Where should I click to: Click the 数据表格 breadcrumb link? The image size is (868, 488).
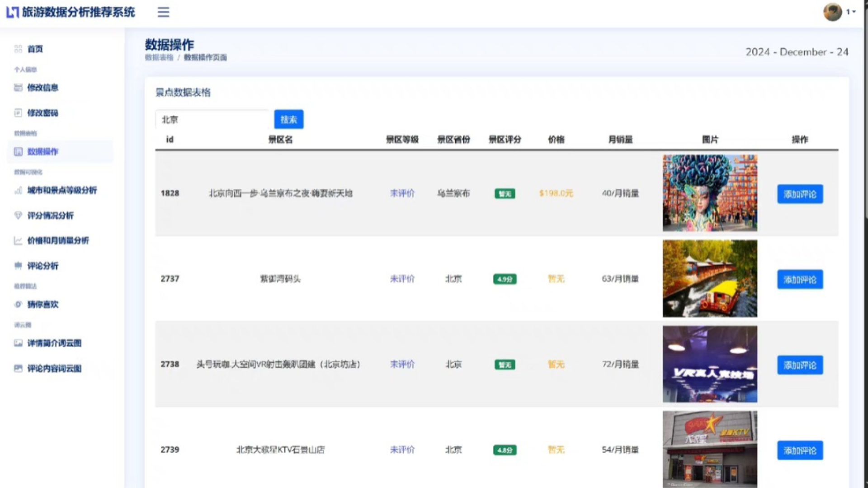(159, 57)
